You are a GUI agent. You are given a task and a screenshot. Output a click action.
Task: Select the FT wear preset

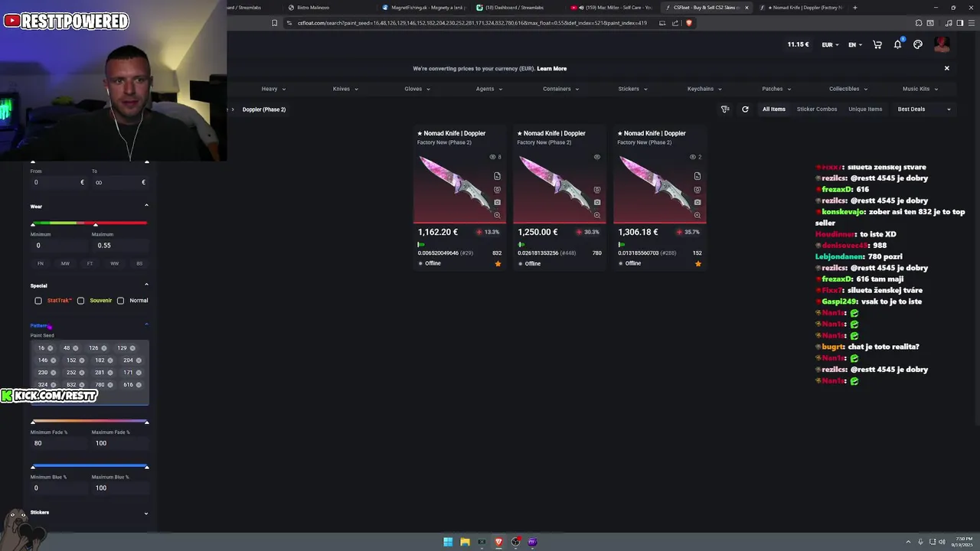pos(90,263)
